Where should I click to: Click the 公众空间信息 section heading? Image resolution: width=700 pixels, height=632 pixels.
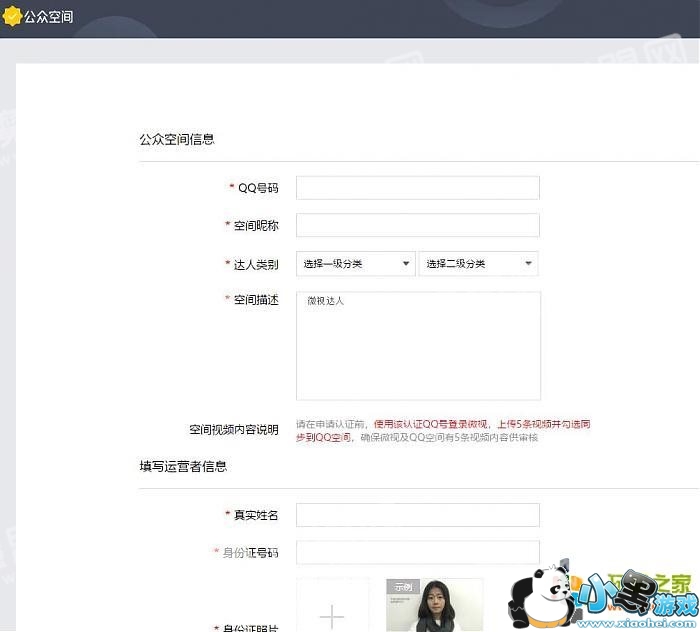[177, 139]
